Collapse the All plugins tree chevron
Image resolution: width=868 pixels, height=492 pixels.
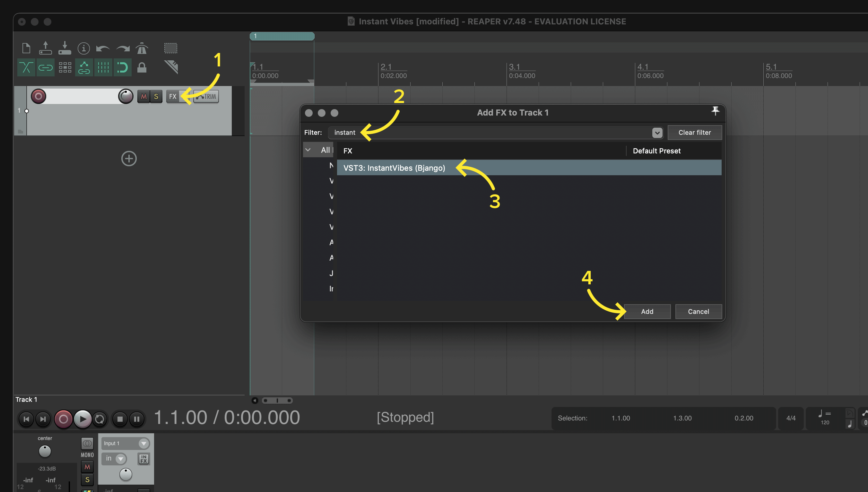(308, 150)
